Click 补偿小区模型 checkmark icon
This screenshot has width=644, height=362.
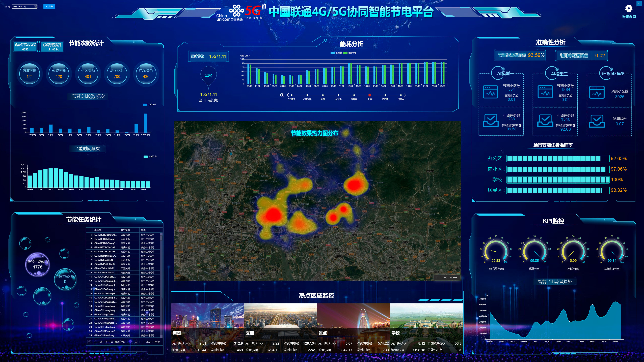[597, 121]
